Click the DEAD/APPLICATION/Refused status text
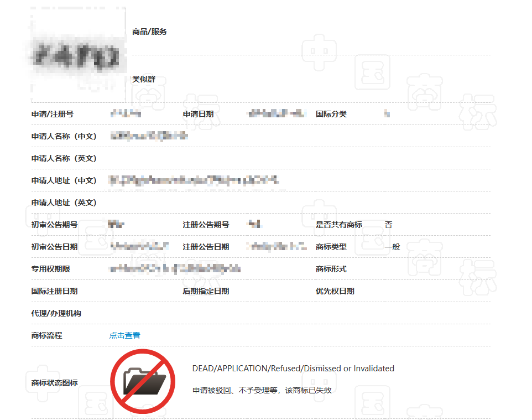Viewport: 532px width, 420px height. point(293,369)
